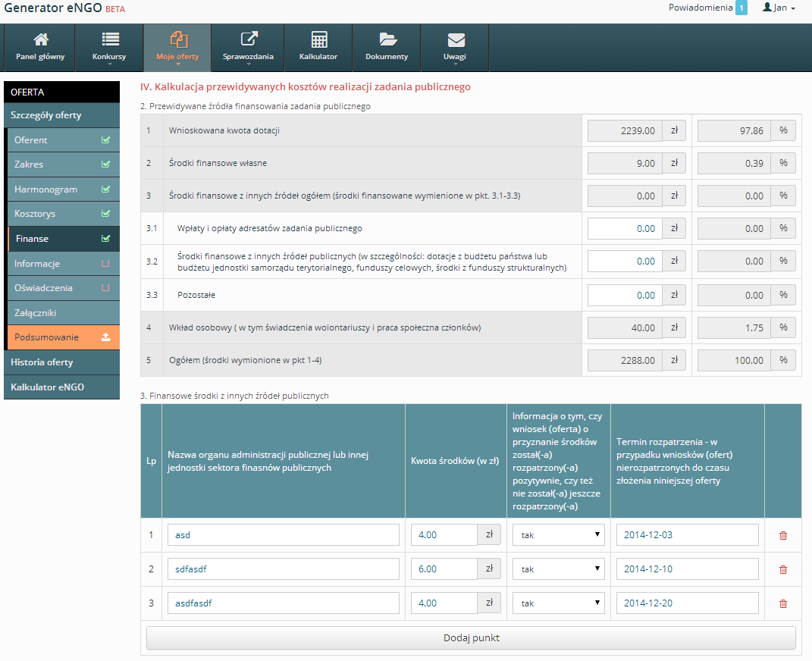Edit date field 2014-12-20

coord(687,603)
